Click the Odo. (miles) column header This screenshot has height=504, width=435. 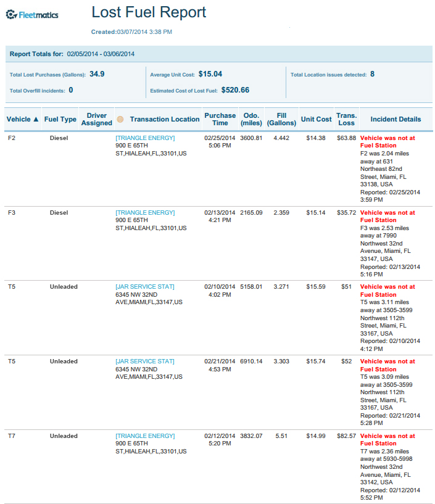251,119
